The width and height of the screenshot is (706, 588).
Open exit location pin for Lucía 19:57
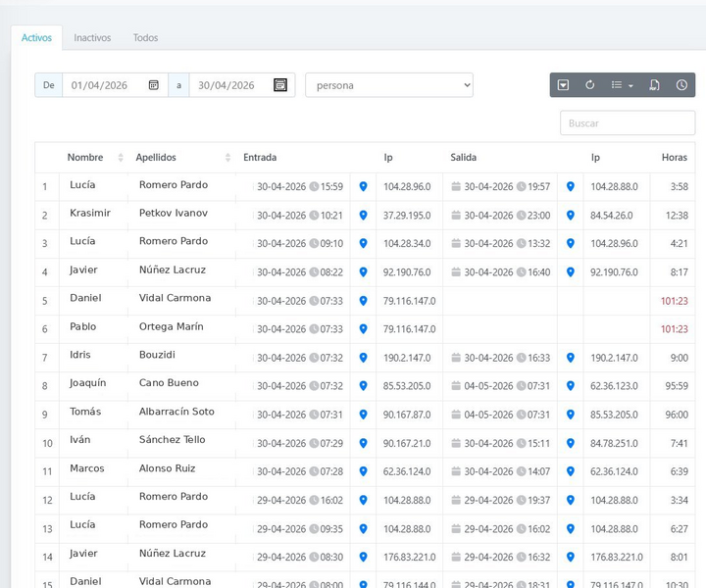coord(571,186)
